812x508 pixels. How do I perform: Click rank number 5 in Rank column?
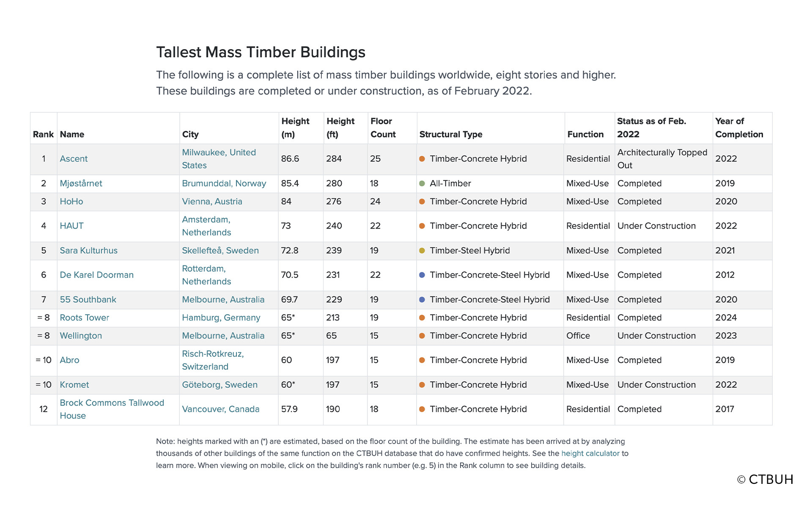click(44, 251)
